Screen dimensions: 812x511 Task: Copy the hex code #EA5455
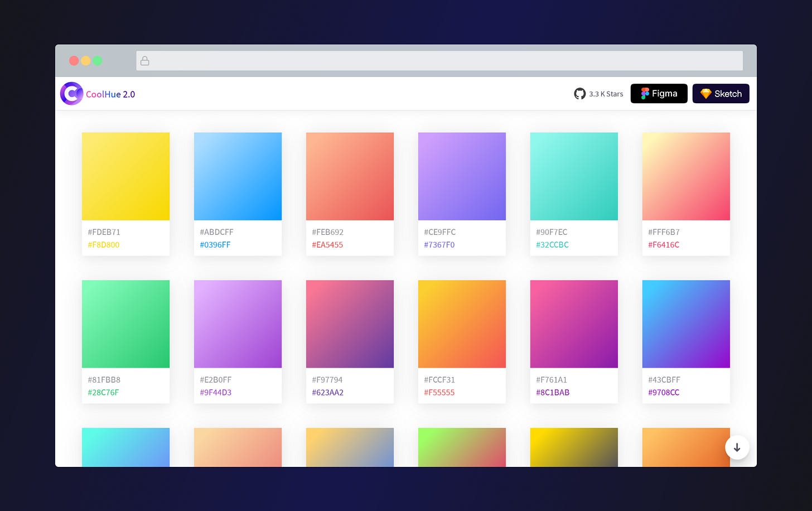pyautogui.click(x=327, y=245)
